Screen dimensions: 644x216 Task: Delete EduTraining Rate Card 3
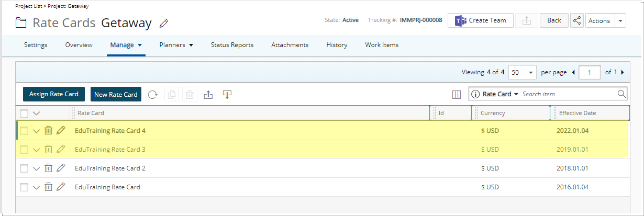48,150
